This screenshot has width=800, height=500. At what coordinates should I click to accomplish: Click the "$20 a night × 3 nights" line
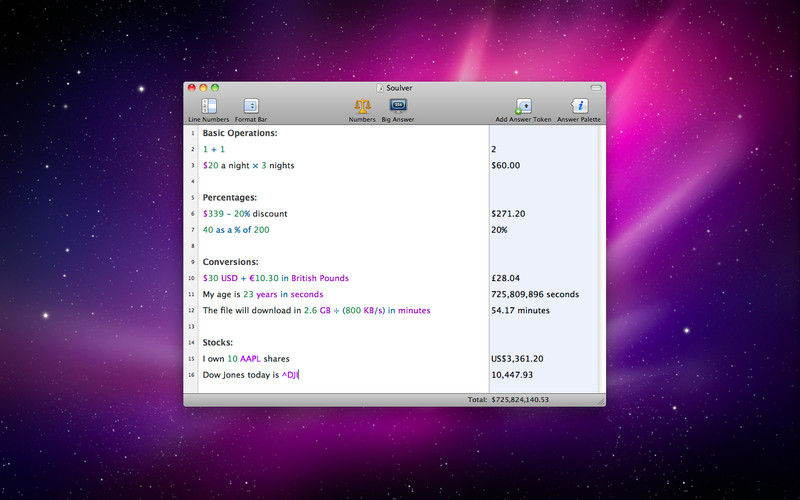tap(248, 165)
